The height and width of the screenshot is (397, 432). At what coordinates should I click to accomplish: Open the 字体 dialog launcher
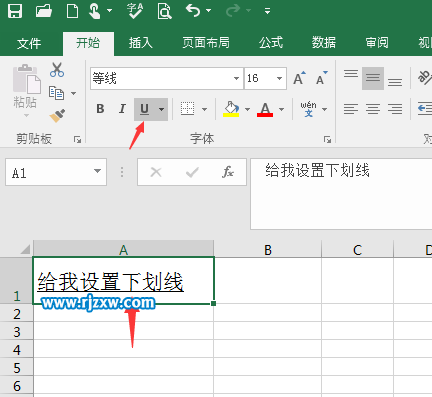click(327, 139)
